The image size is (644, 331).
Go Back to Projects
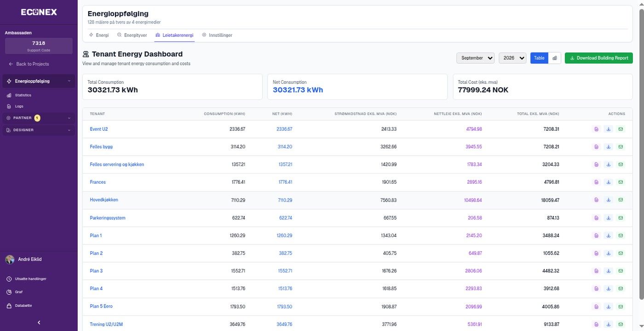pos(29,64)
